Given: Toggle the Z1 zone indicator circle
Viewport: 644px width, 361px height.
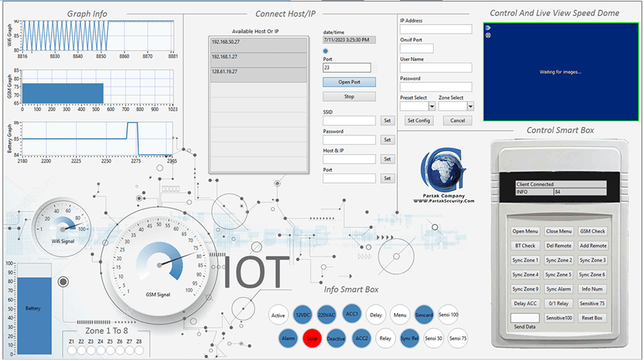Looking at the screenshot, I should pyautogui.click(x=71, y=351).
